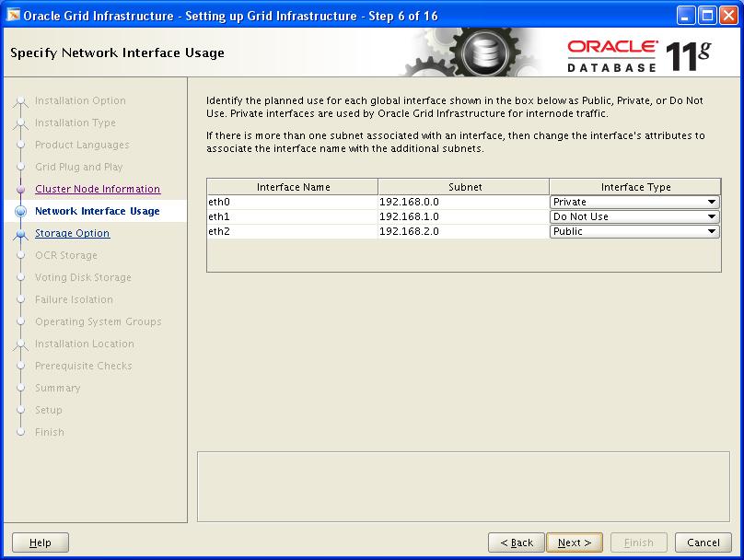
Task: Jump to the Storage Option step
Action: [72, 233]
